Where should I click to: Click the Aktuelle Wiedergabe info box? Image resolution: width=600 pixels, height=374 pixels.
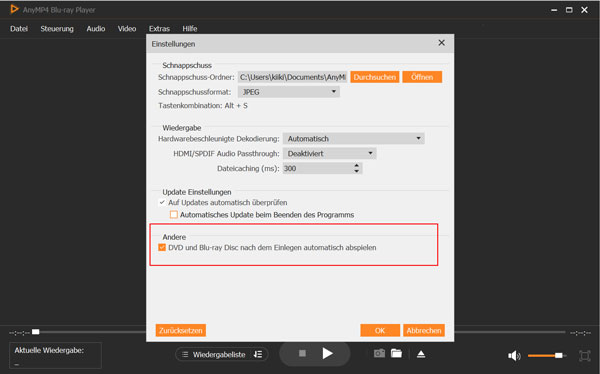pos(55,355)
